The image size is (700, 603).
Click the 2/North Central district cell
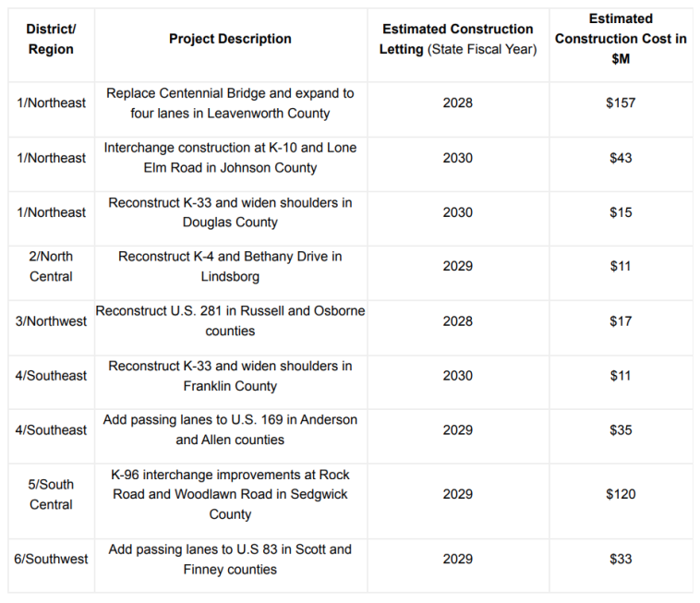pos(51,266)
